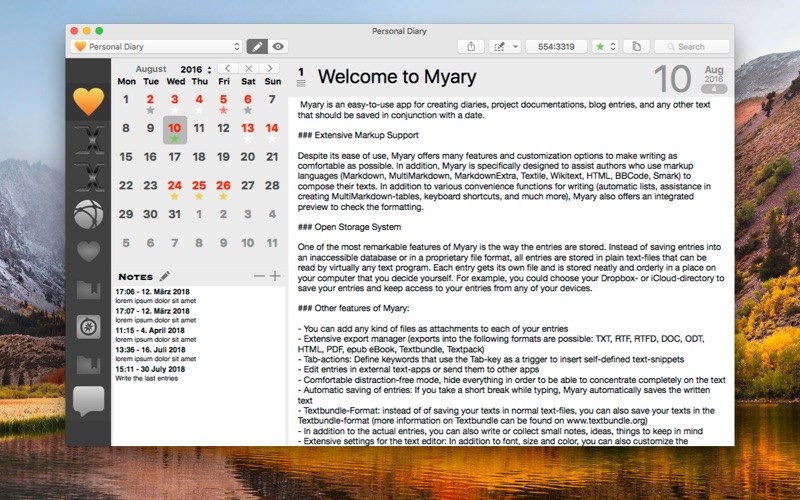Image resolution: width=800 pixels, height=500 pixels.
Task: Switch to edit mode with pencil toggle
Action: (258, 46)
